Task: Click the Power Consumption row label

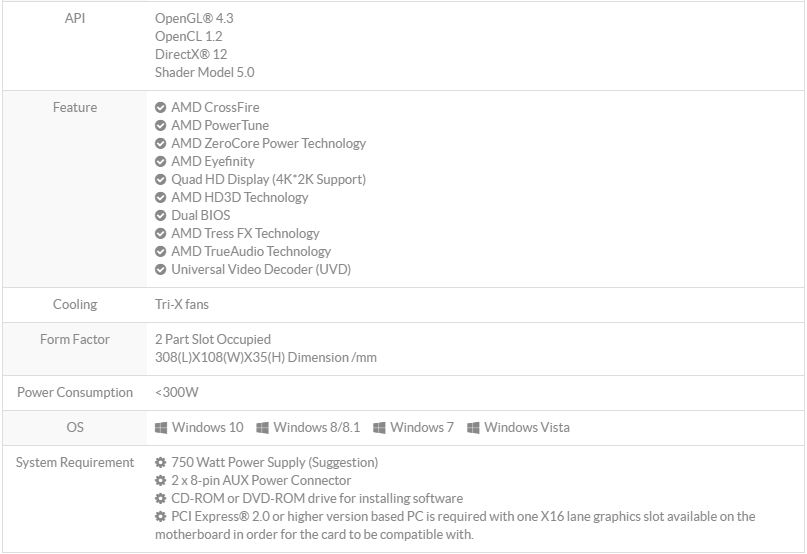Action: click(75, 392)
